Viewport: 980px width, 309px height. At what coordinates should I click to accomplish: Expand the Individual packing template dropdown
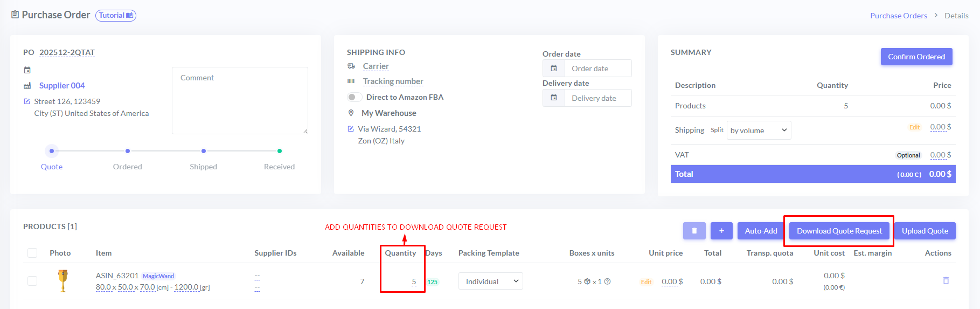pyautogui.click(x=490, y=281)
